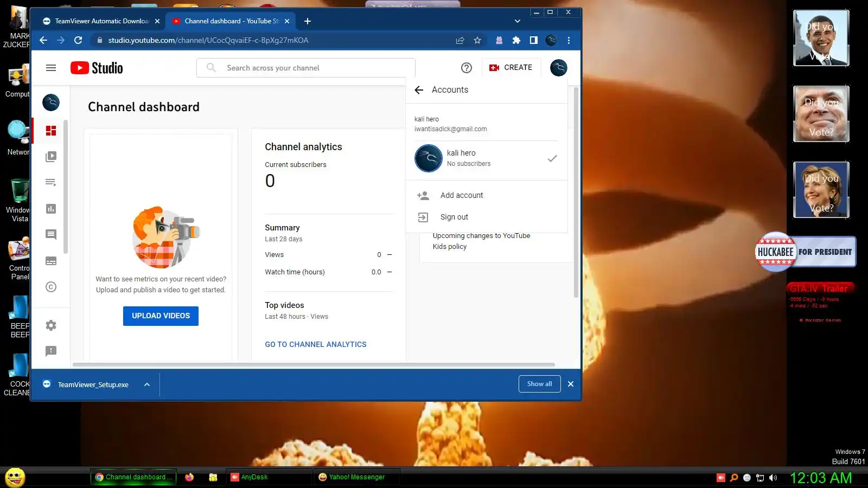Viewport: 868px width, 488px height.
Task: Open the Copyright icon in the sidebar
Action: 51,287
